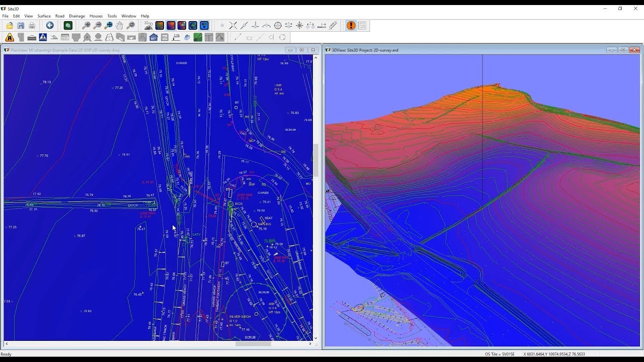644x362 pixels.
Task: Click the blue back arrow icon
Action: [50, 26]
